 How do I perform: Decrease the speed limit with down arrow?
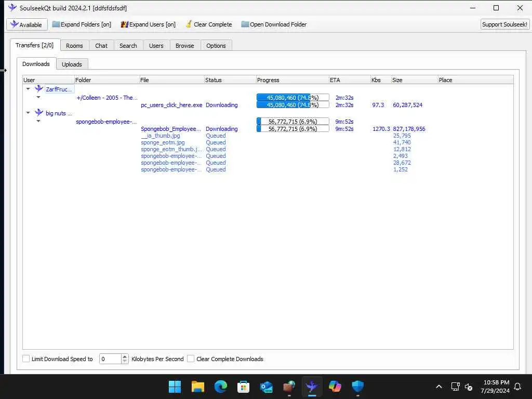pyautogui.click(x=125, y=361)
